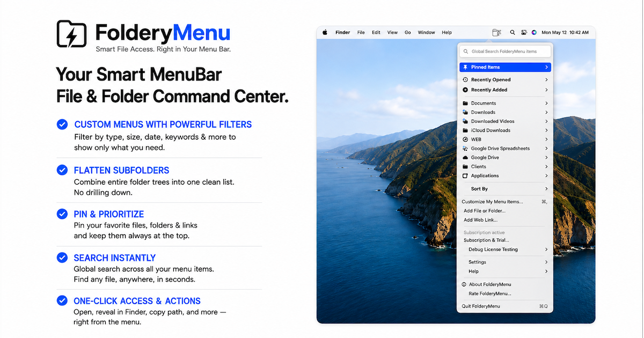Click checkmark beside Search Instantly
Viewport: 644px width, 338px height.
(62, 258)
